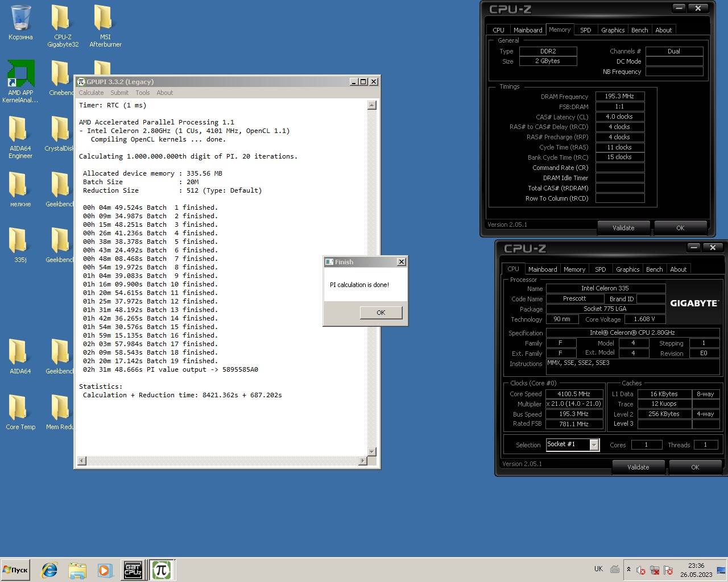728x582 pixels.
Task: Click the network tray icon
Action: (x=655, y=570)
